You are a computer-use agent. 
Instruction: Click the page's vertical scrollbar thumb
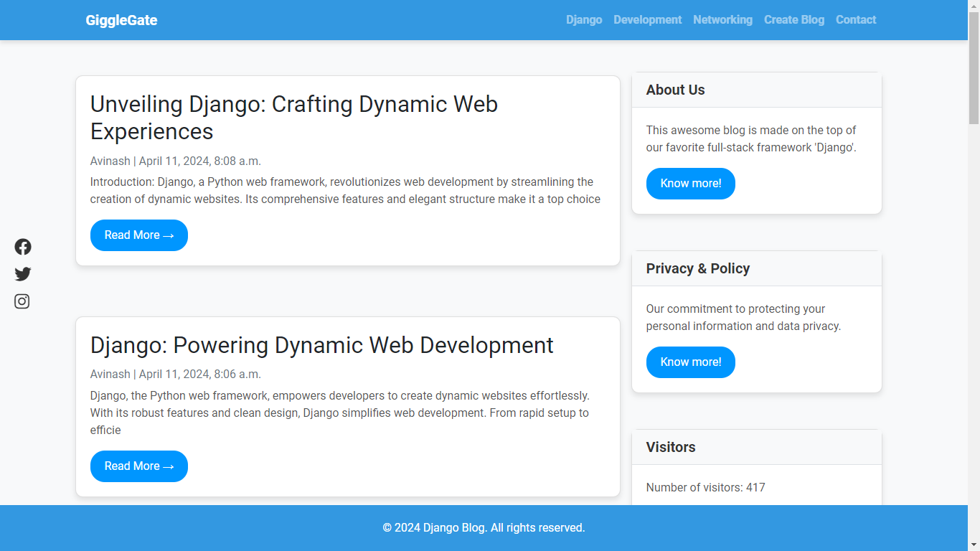(x=974, y=68)
